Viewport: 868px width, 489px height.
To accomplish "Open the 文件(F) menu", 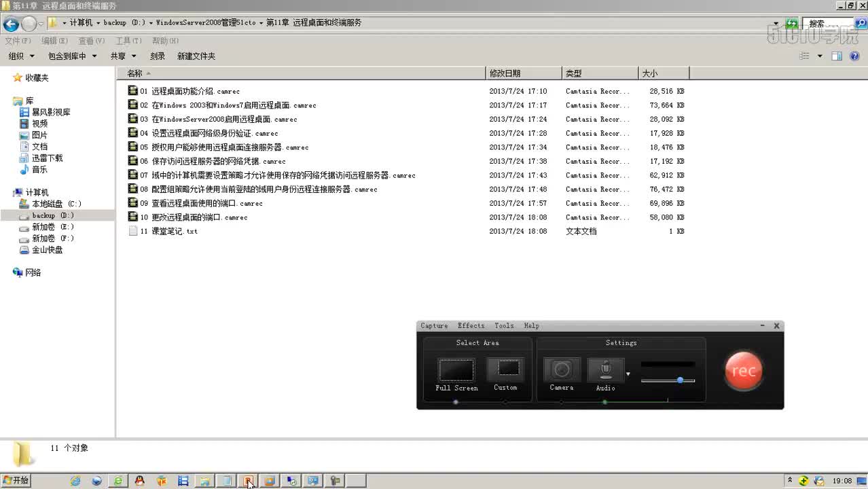I will point(18,41).
